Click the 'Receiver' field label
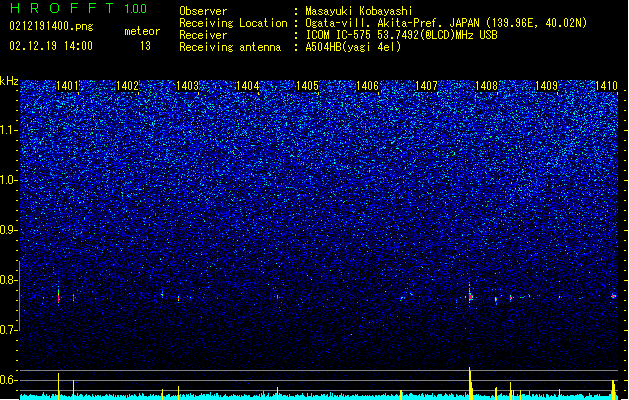The width and height of the screenshot is (629, 400). pos(203,35)
